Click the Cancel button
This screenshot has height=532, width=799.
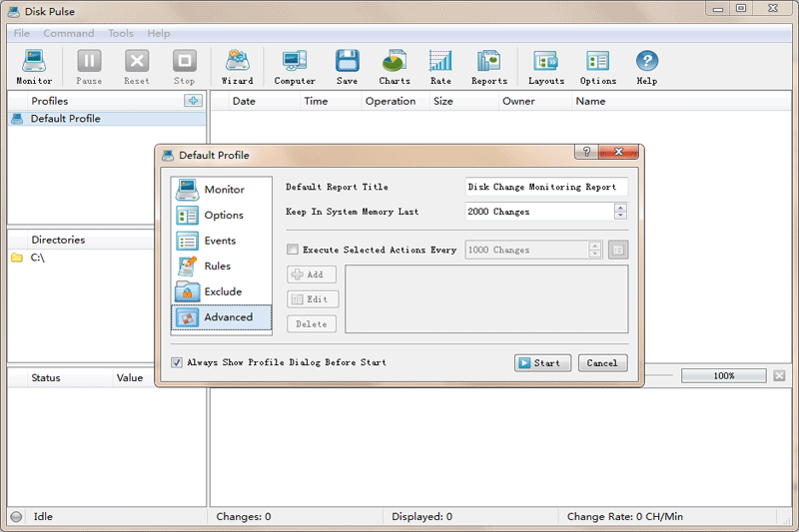603,363
